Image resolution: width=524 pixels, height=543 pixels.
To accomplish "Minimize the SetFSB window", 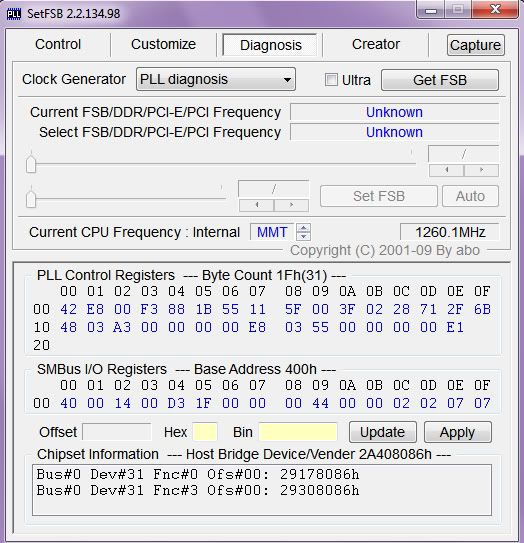I will [430, 10].
